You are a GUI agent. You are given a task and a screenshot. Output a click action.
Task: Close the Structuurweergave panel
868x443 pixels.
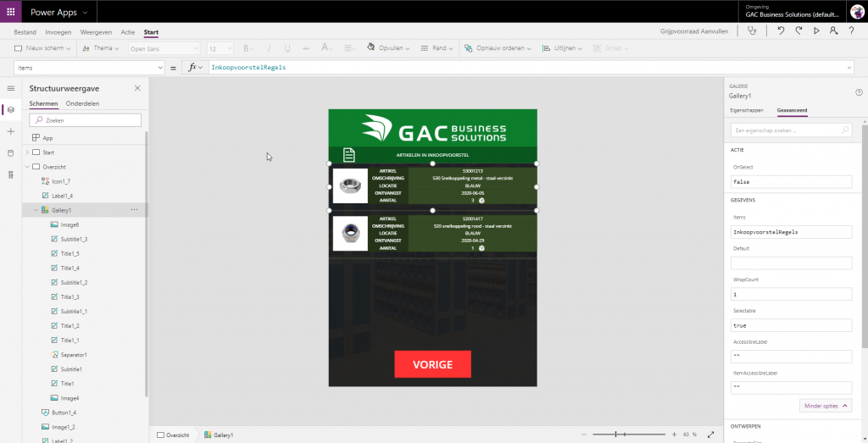pyautogui.click(x=137, y=88)
